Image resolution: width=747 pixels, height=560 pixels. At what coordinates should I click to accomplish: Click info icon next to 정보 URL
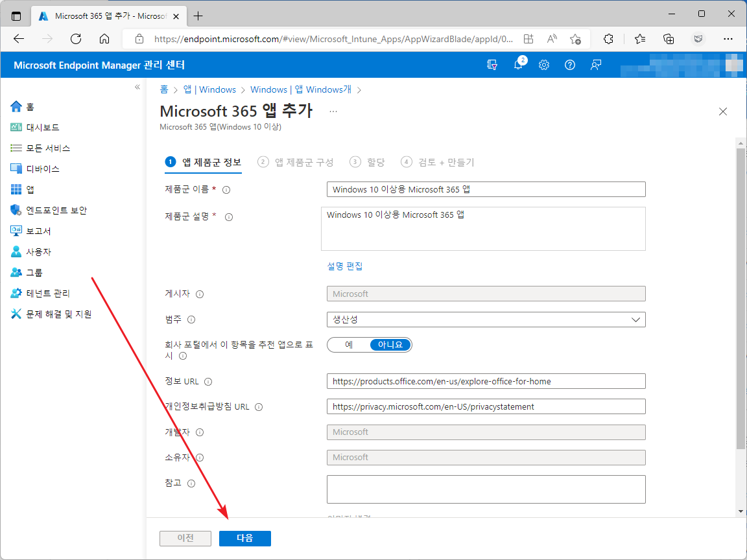tap(208, 381)
